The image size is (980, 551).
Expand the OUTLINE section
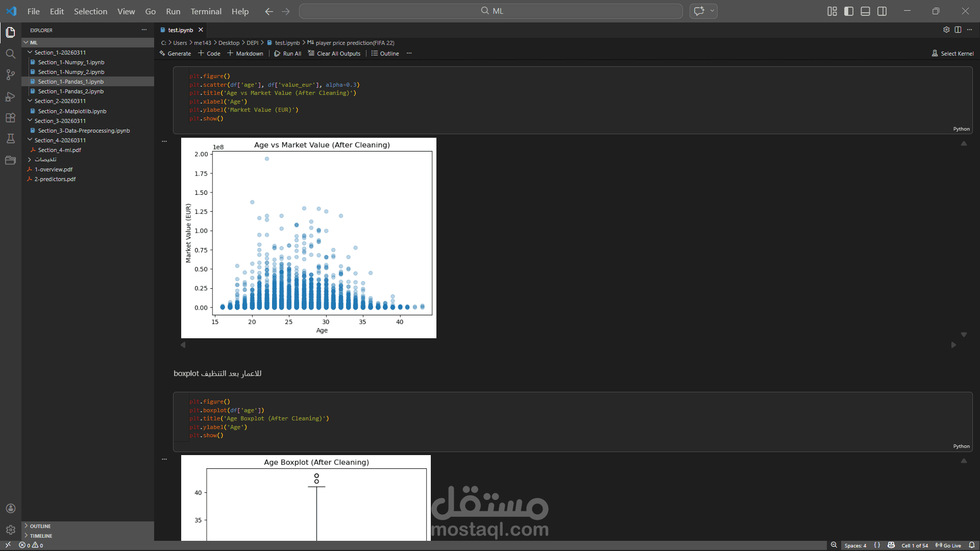coord(40,526)
